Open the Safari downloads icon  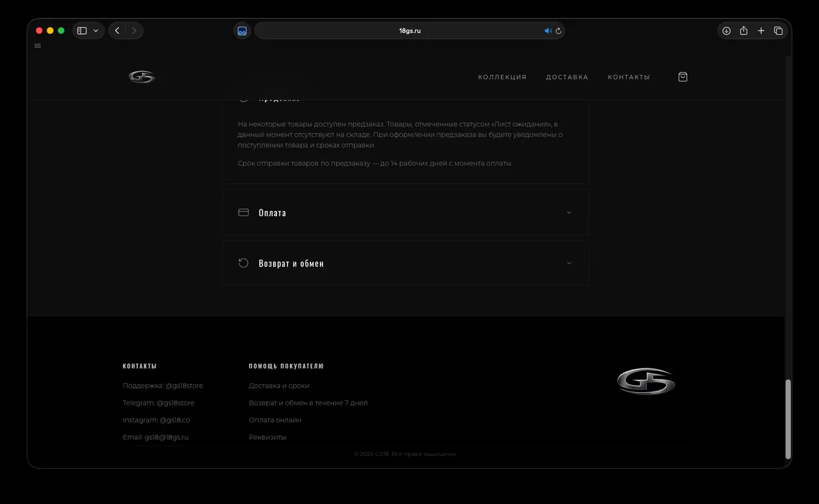coord(726,31)
